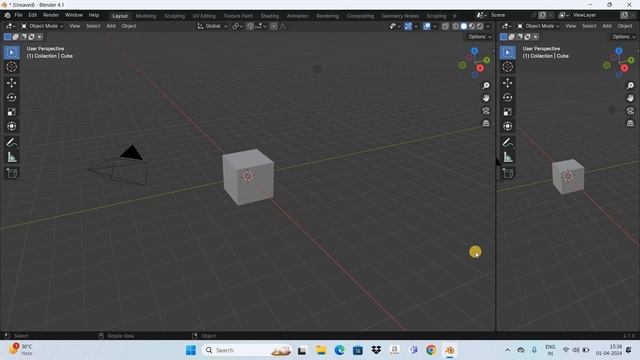Select the Add Cube tool in left viewport
Viewport: 640px width, 360px height.
pos(11,173)
